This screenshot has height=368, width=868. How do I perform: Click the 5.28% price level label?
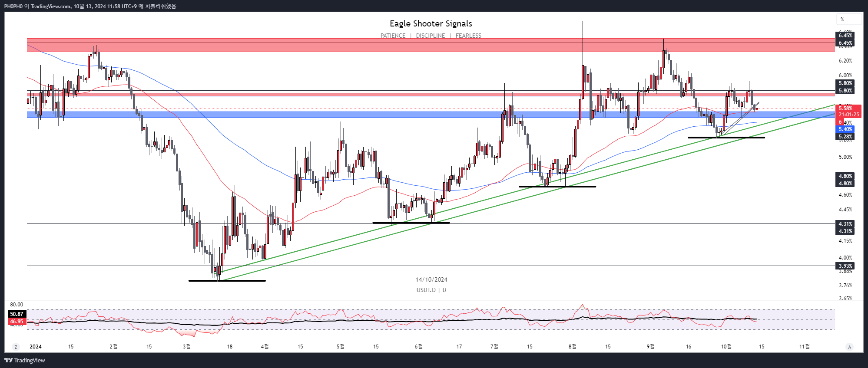pyautogui.click(x=845, y=137)
